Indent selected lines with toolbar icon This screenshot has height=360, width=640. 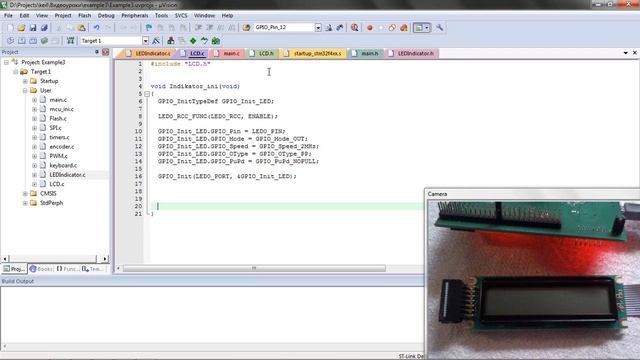tap(198, 28)
